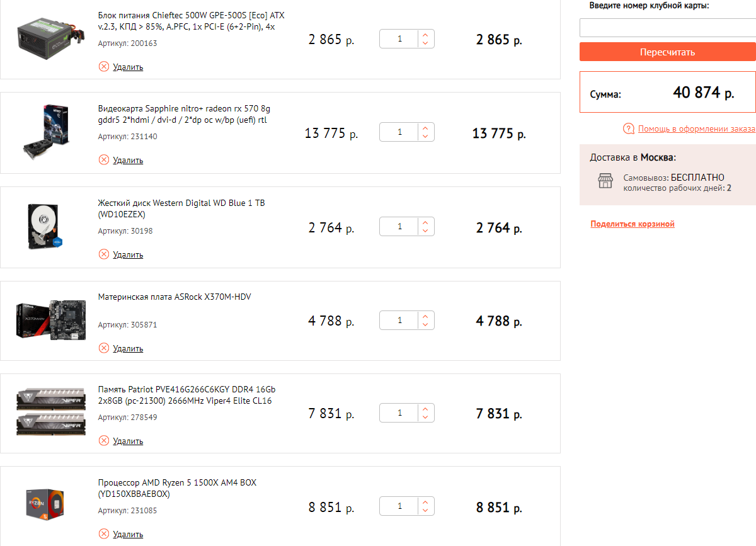
Task: Open the Поделиться корзиной link
Action: click(633, 224)
